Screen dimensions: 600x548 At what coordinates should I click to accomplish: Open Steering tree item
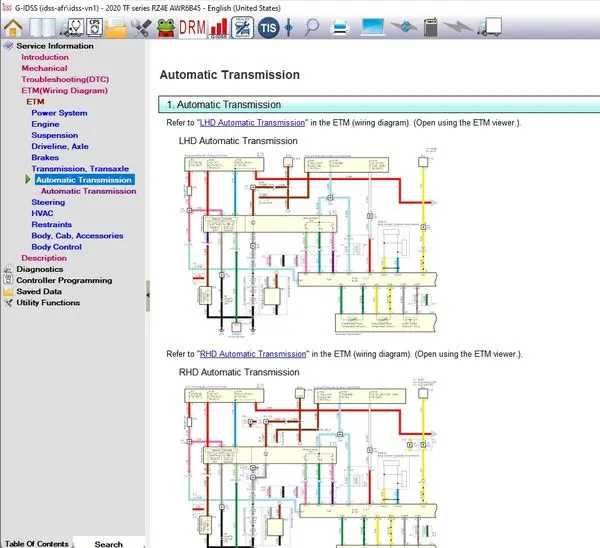tap(48, 202)
